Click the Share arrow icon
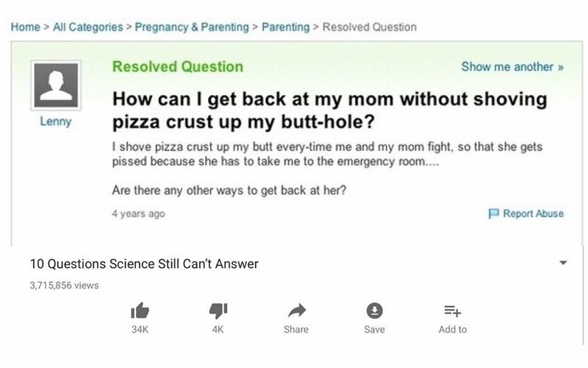Viewport: 588px width, 368px height. 297,311
